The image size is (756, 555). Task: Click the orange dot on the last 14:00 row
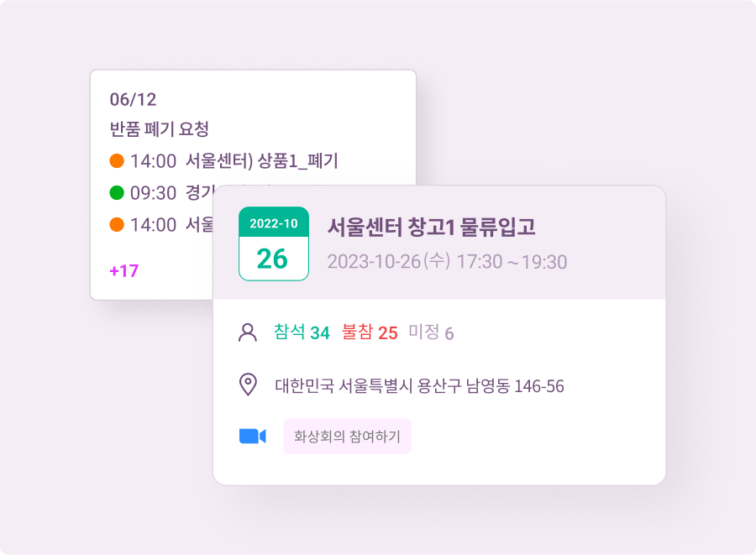point(117,225)
